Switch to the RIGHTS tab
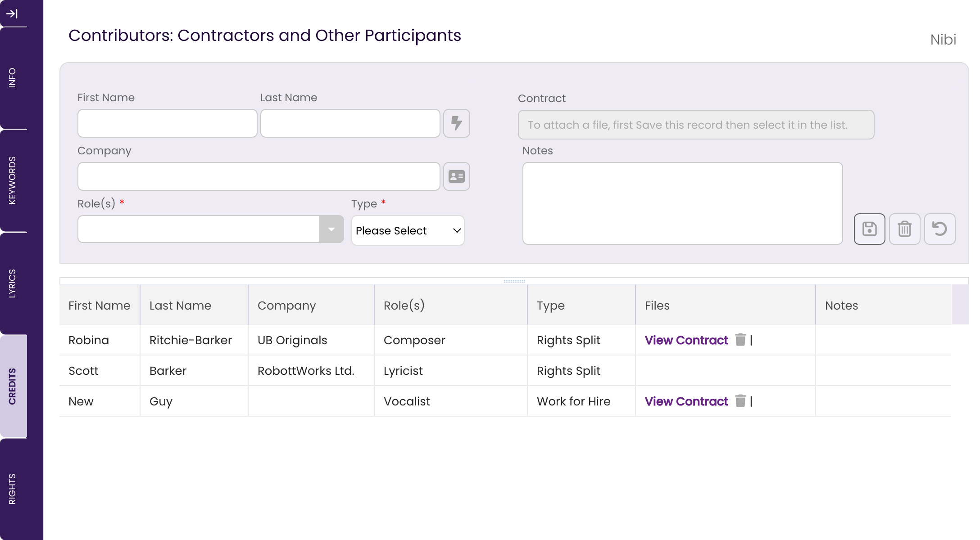The width and height of the screenshot is (980, 540). pyautogui.click(x=14, y=489)
